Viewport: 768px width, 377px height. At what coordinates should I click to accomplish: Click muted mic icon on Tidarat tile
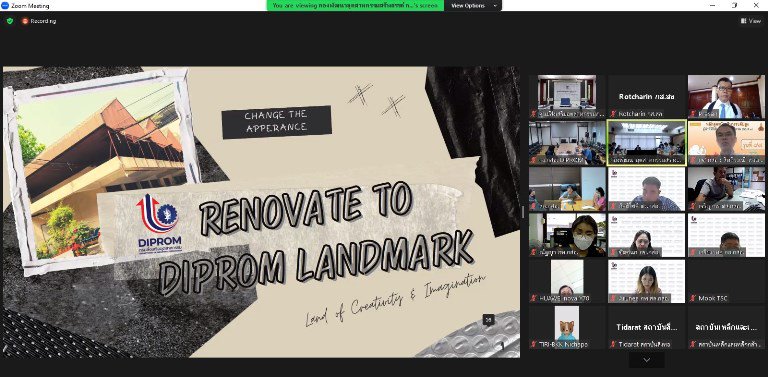613,344
